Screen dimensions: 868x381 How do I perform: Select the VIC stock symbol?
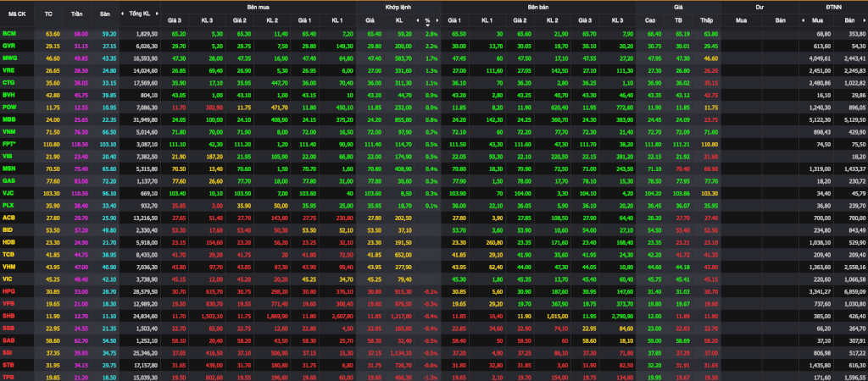(8, 279)
